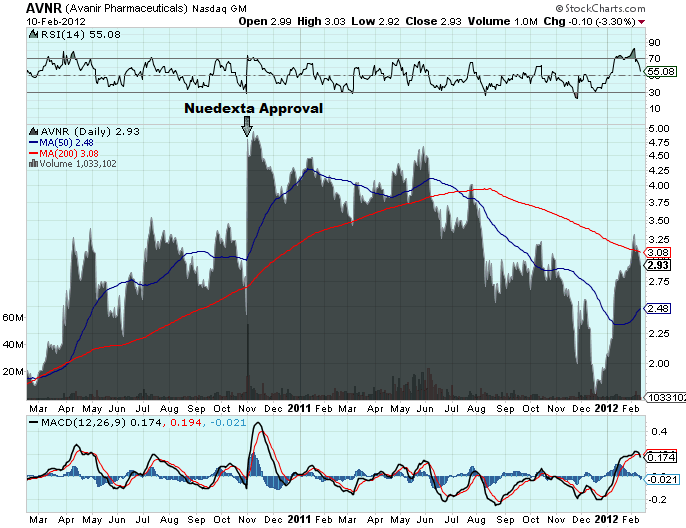Click the (Avanir Pharmaceuticals) company name
Screen dimensions: 686x528
coord(126,8)
